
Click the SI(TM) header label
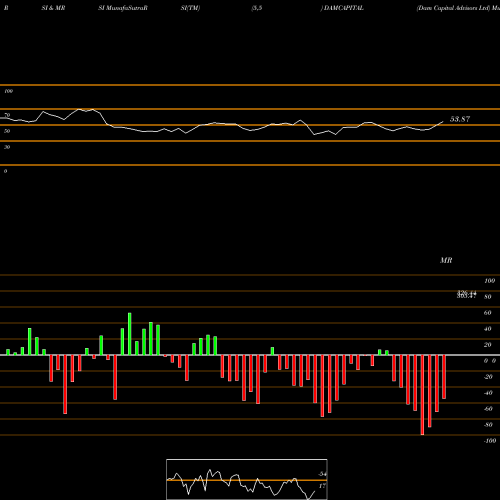(x=190, y=8)
